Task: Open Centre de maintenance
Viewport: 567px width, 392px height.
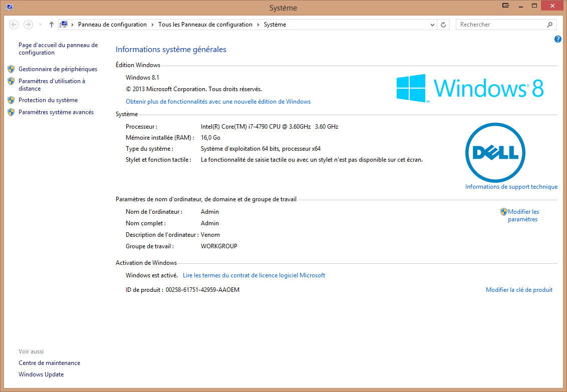Action: (50, 363)
